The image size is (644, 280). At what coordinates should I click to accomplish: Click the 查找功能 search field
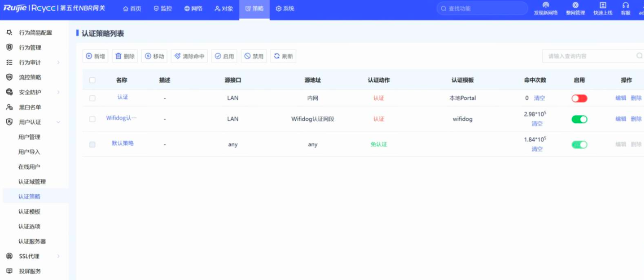485,9
